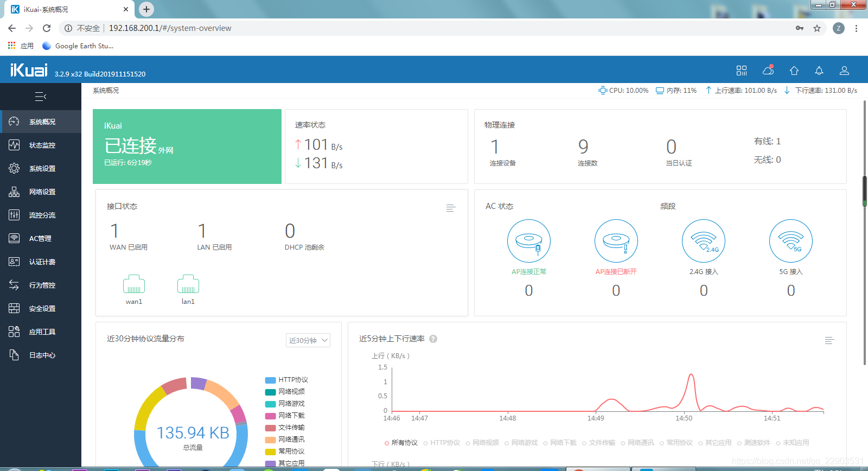Toggle the 网络视频 chart series below graph
Viewport: 868px width, 471px height.
482,443
